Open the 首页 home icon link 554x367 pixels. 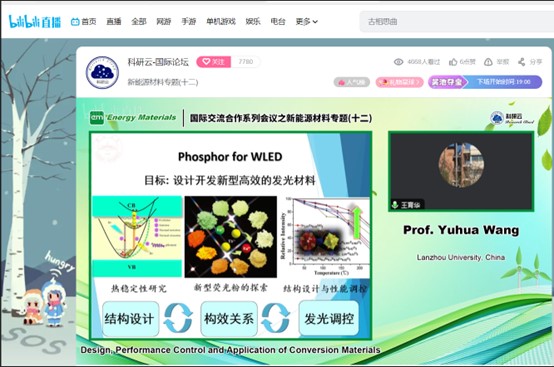[x=83, y=22]
